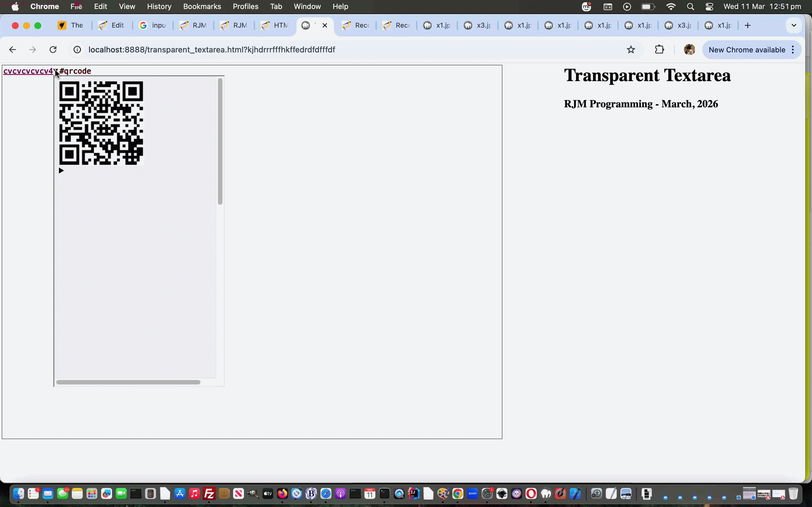Expand the qrcode disclosure triangle
This screenshot has width=812, height=507.
coord(61,170)
